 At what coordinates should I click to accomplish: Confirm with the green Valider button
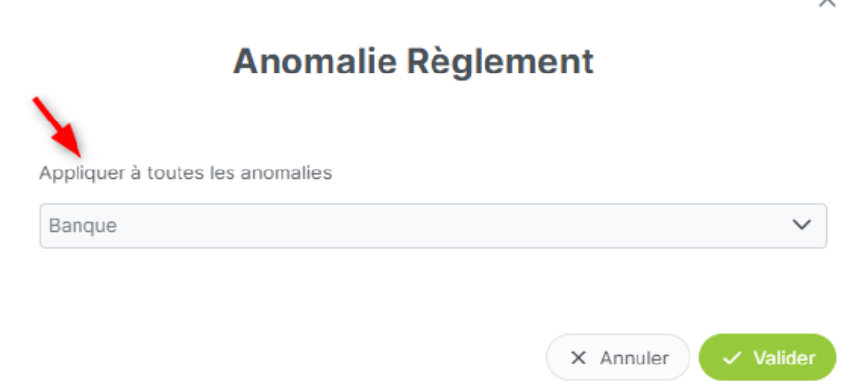[767, 358]
